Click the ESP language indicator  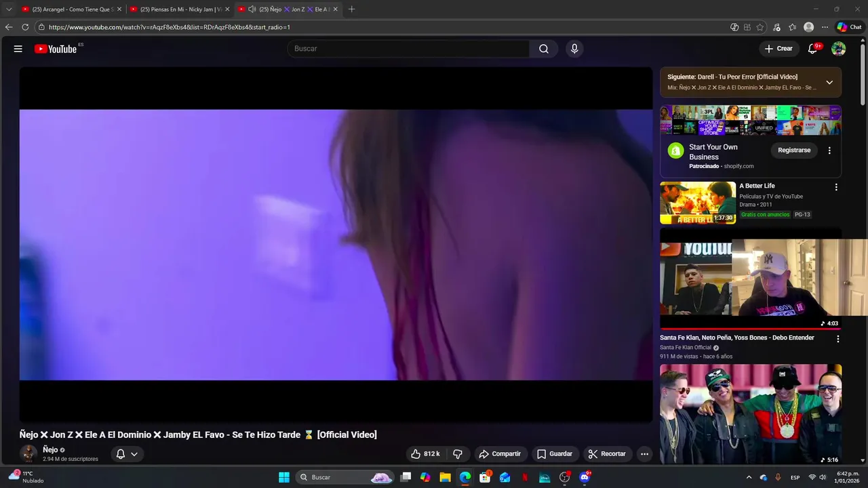point(795,477)
